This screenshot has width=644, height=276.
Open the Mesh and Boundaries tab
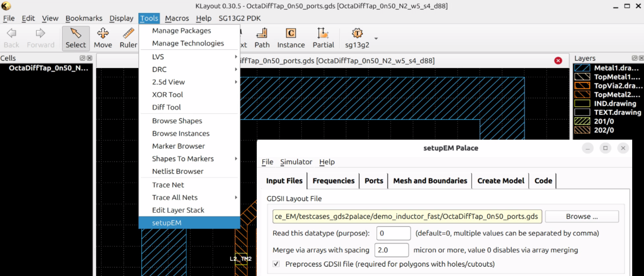(x=430, y=181)
